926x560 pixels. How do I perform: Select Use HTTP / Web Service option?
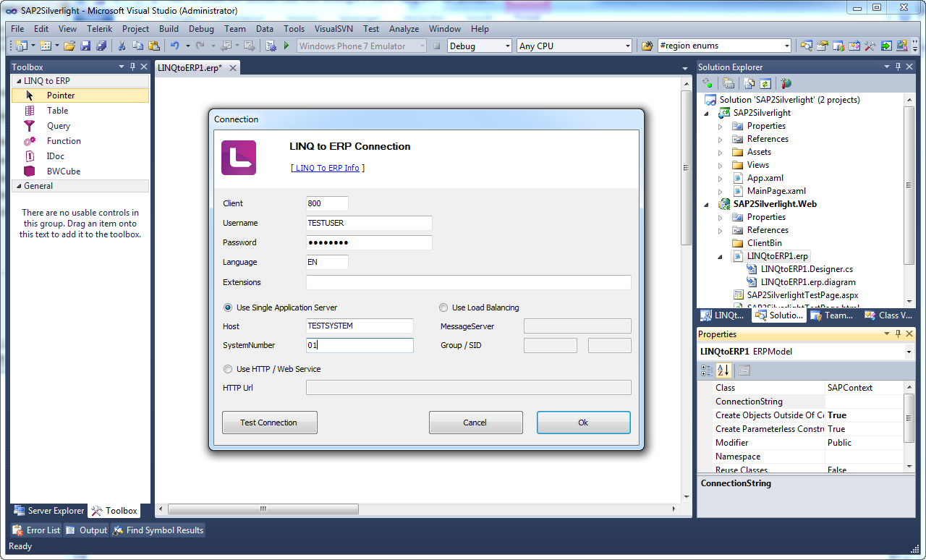pyautogui.click(x=272, y=369)
